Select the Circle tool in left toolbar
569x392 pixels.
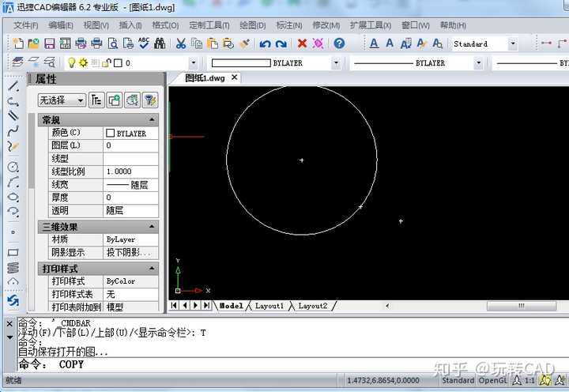13,167
